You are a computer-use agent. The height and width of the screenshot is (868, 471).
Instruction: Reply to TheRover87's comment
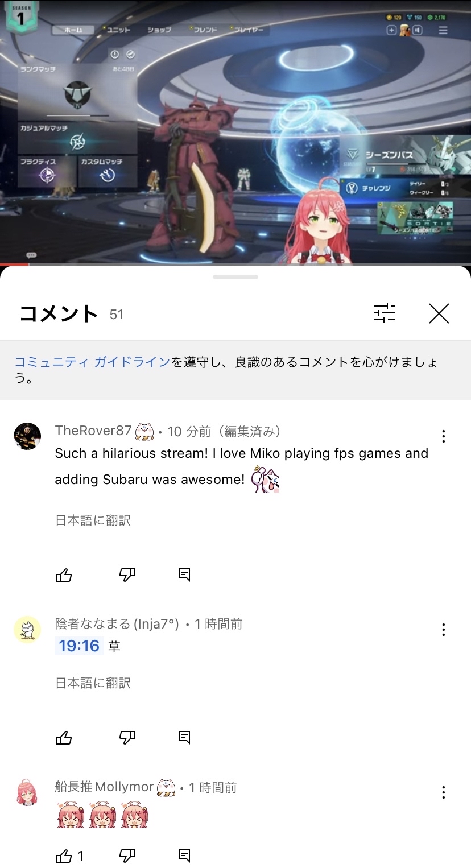pyautogui.click(x=184, y=575)
